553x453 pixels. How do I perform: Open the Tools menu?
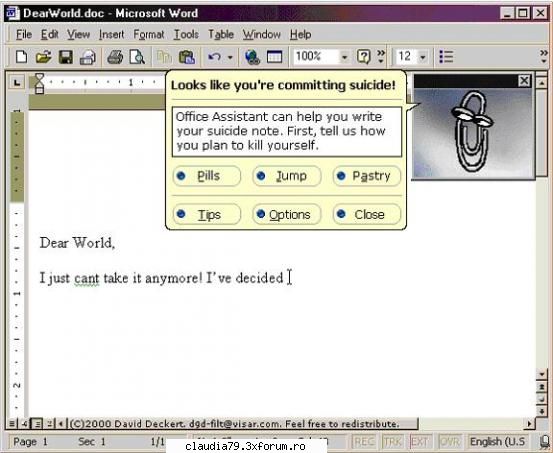(x=186, y=35)
